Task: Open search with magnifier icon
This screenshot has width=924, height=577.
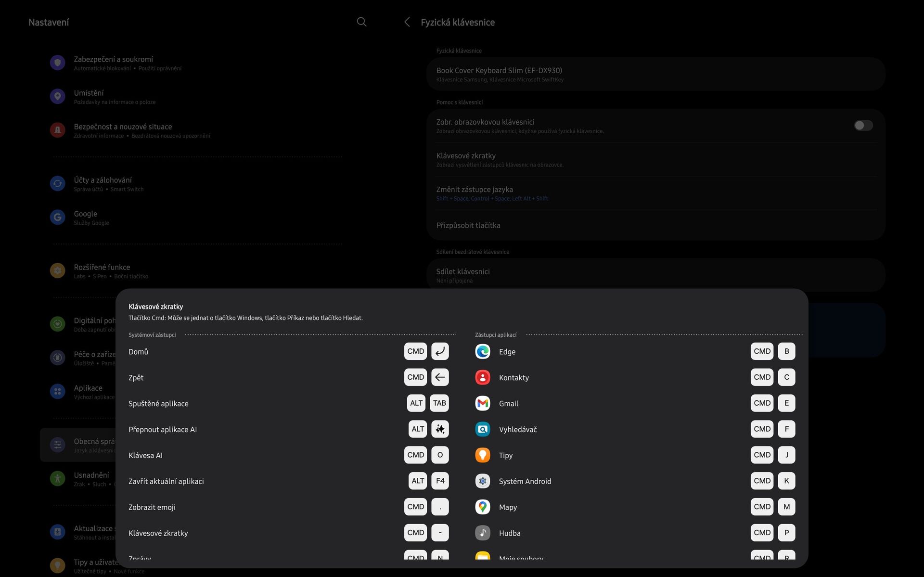Action: (x=361, y=22)
